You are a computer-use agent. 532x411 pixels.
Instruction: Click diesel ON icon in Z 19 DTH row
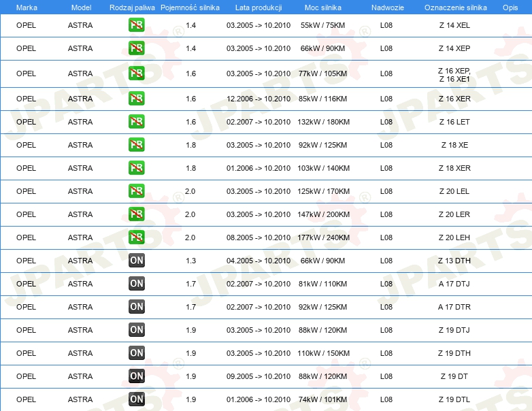[x=136, y=352]
